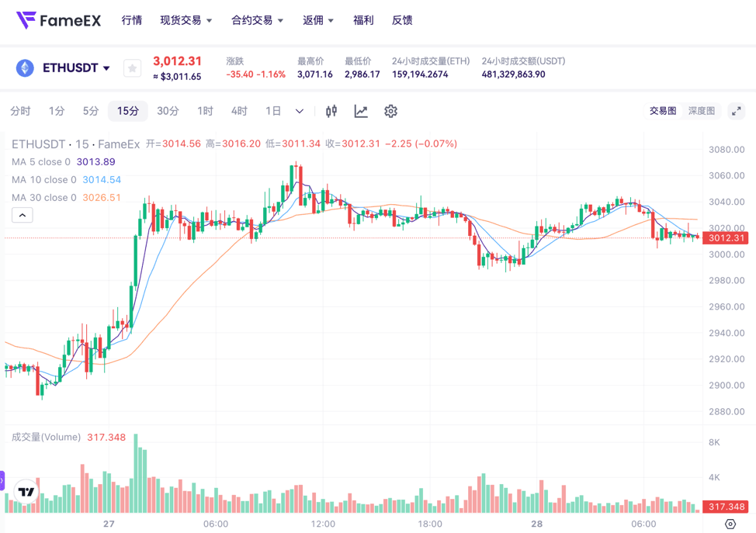The width and height of the screenshot is (756, 533).
Task: Expand more time interval options
Action: pos(300,111)
